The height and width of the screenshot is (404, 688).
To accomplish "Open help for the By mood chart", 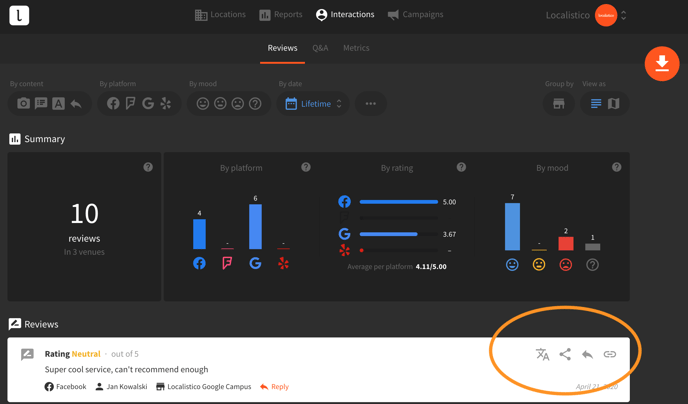I will tap(616, 167).
